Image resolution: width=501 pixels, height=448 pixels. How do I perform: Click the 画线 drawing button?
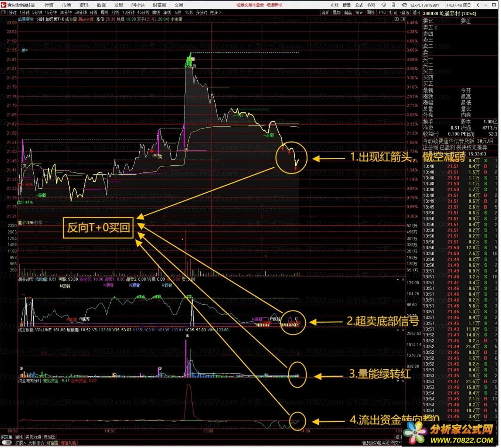[370, 12]
